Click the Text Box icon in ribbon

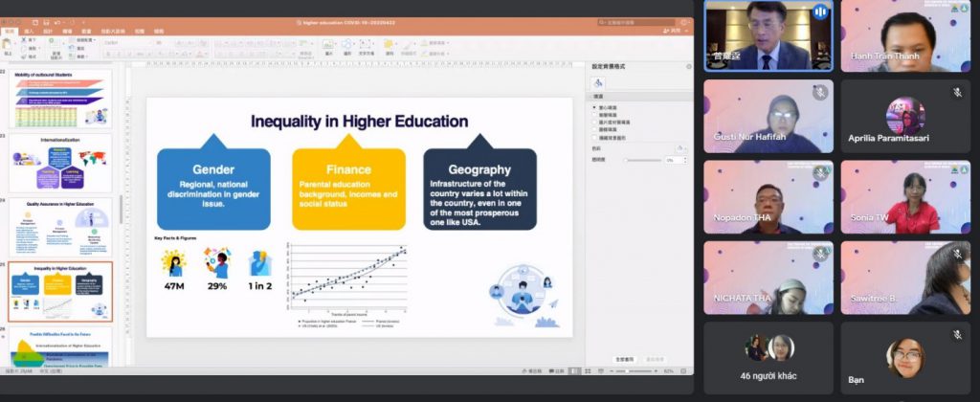(x=366, y=44)
